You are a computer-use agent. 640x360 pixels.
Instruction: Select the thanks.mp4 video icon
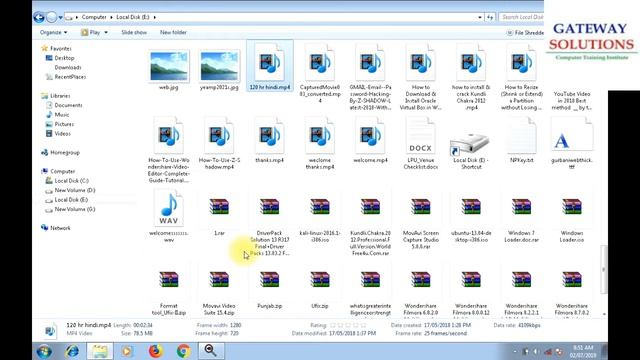point(270,136)
